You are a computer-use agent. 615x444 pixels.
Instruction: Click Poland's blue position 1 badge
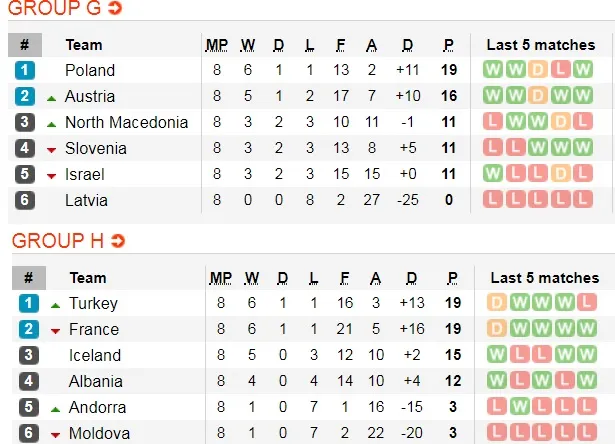tap(25, 70)
